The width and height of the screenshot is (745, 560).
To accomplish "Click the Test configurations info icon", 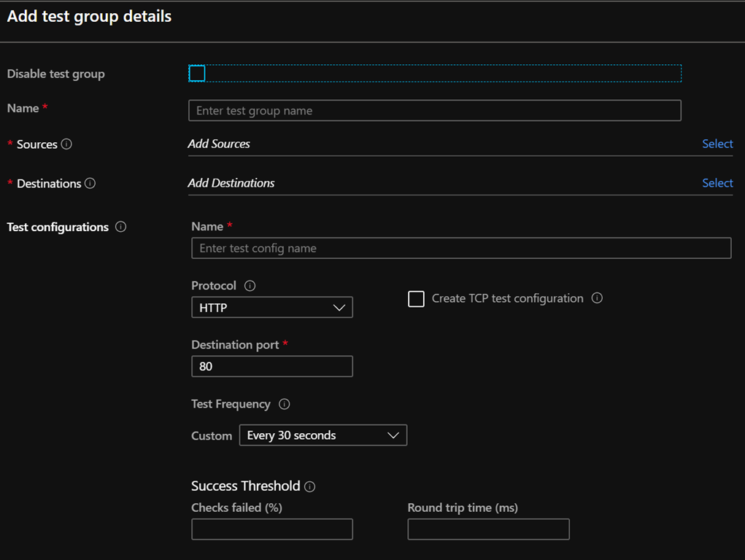I will pyautogui.click(x=121, y=227).
